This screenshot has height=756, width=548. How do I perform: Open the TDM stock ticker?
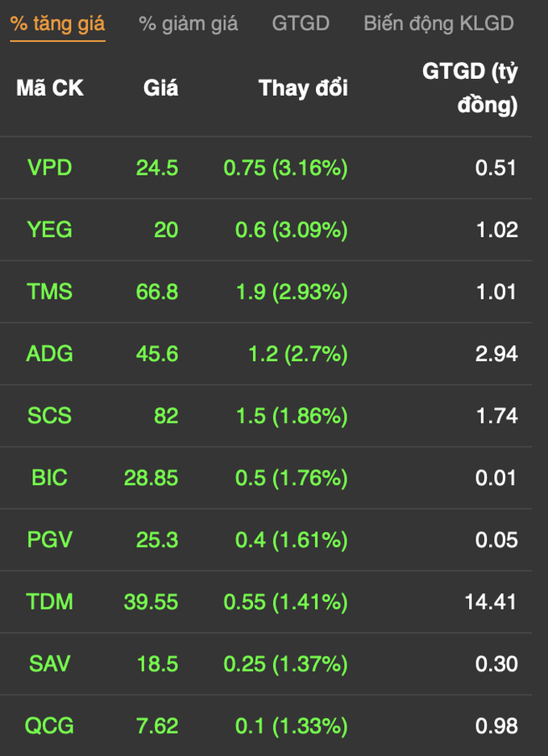(x=50, y=602)
